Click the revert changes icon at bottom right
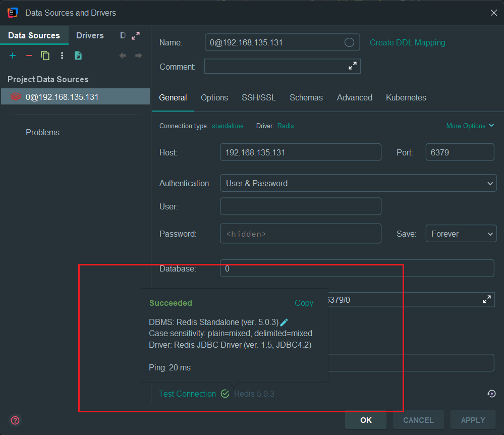Image resolution: width=504 pixels, height=435 pixels. [491, 394]
